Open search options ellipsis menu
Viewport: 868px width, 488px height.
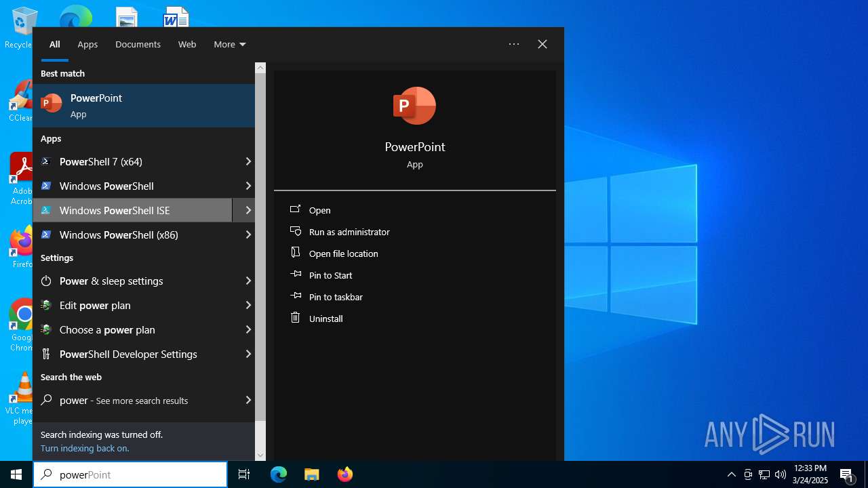pos(514,44)
